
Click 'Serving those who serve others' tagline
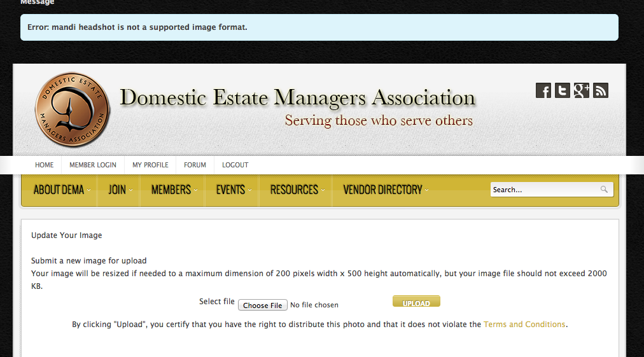(379, 120)
